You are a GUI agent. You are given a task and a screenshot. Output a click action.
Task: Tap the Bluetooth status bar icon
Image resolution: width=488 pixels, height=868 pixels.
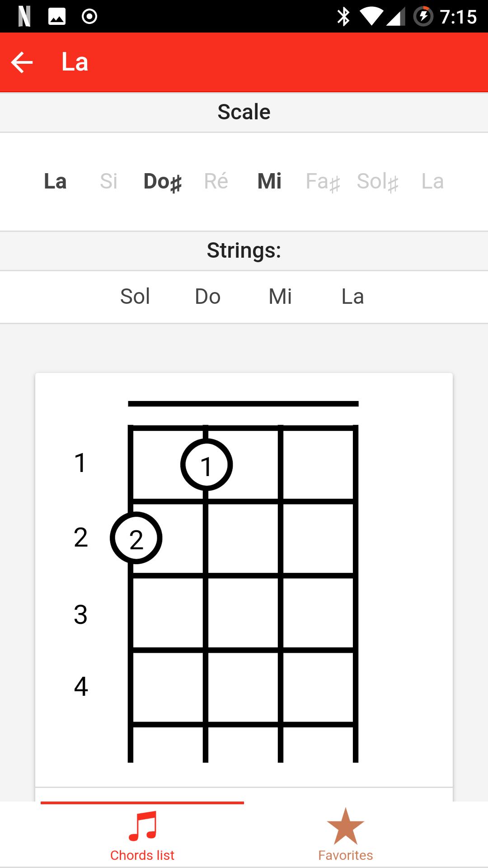click(x=343, y=17)
